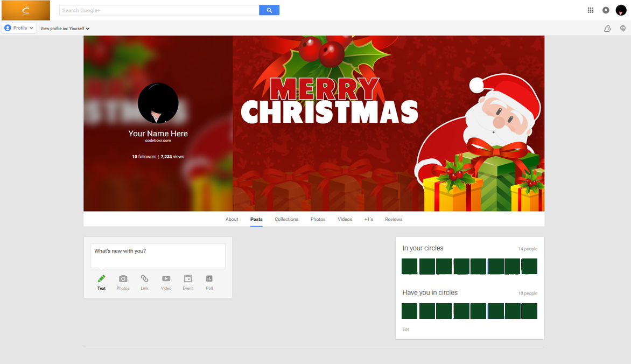This screenshot has height=364, width=631.
Task: Add a Video using play icon
Action: [166, 278]
